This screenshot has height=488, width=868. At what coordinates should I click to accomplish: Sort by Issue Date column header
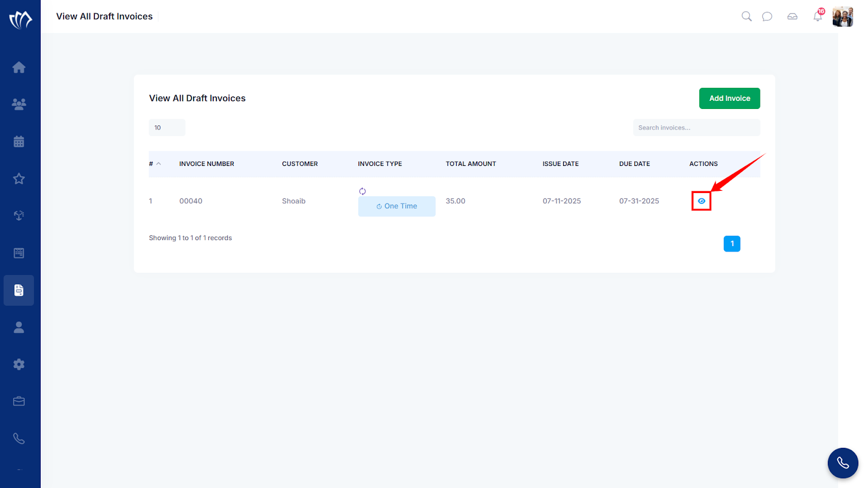click(560, 164)
